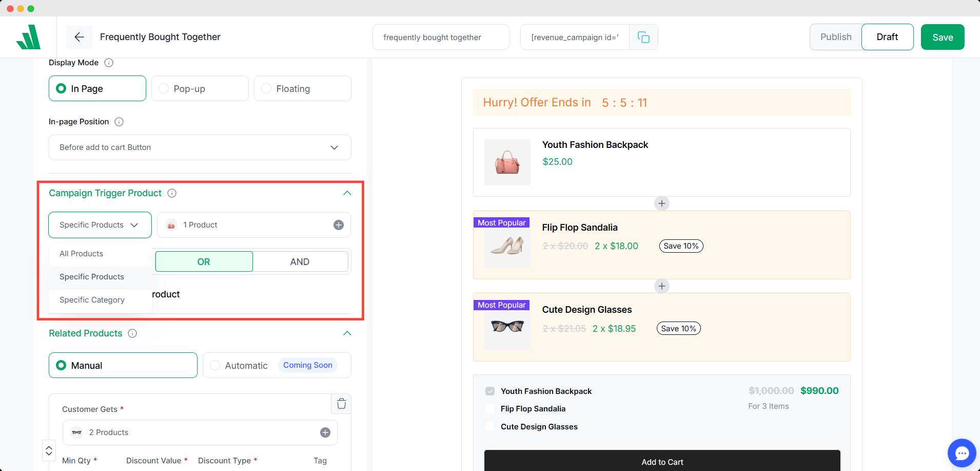Go back using the arrow button

79,37
